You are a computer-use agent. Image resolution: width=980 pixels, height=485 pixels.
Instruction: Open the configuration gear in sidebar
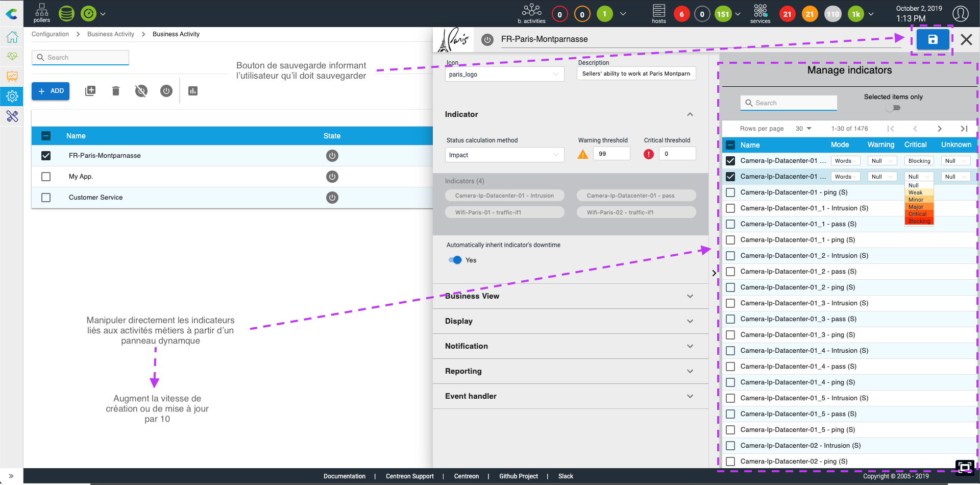(x=12, y=96)
